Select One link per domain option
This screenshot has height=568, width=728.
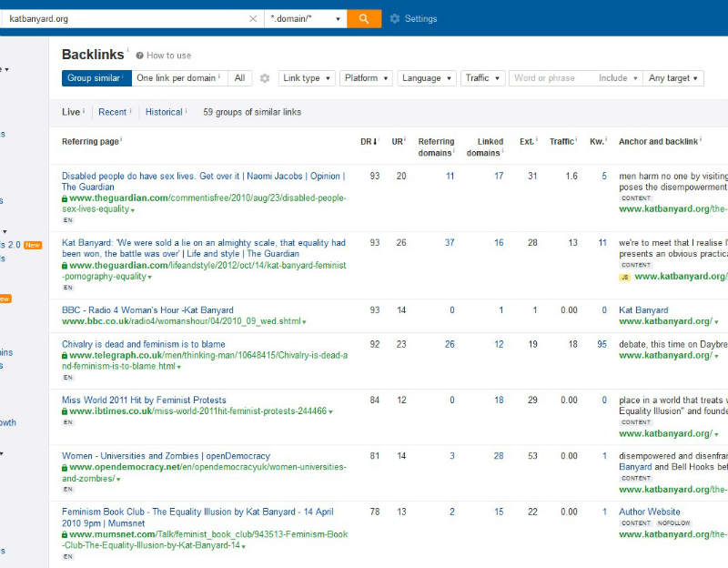pos(179,78)
